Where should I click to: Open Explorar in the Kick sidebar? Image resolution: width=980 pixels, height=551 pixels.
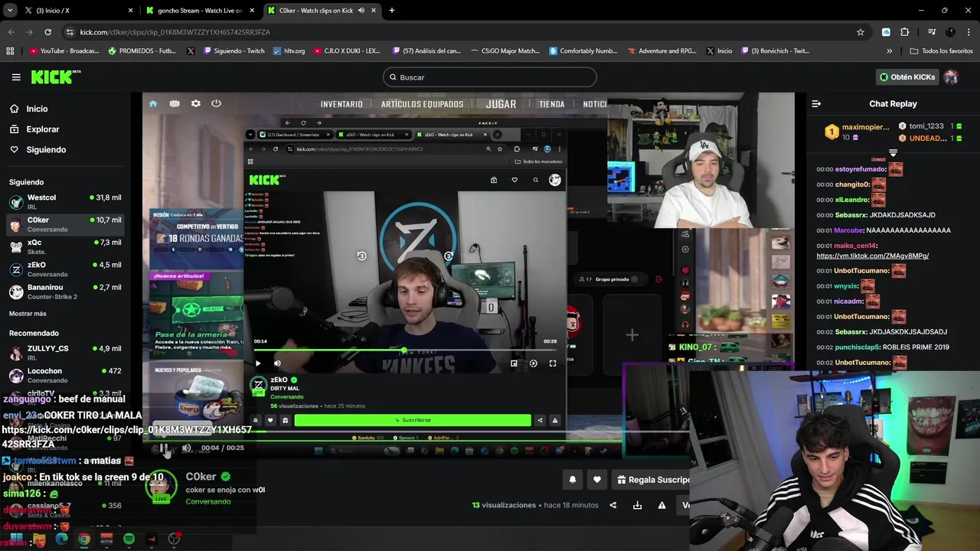(x=43, y=129)
